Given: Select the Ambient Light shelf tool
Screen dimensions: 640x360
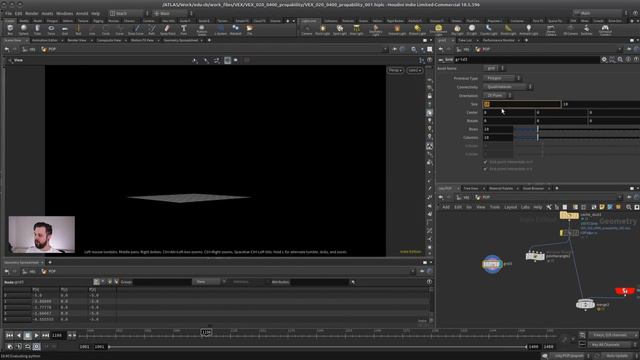Looking at the screenshot, I should pyautogui.click(x=528, y=29).
